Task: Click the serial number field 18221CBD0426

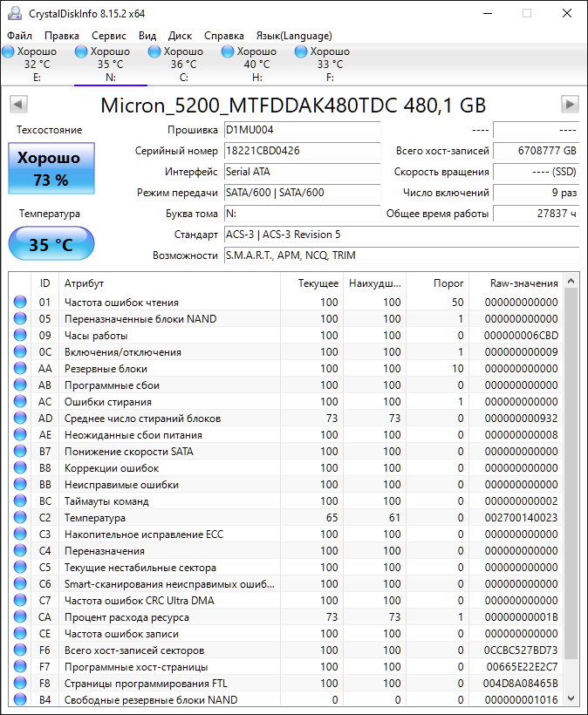Action: tap(302, 151)
